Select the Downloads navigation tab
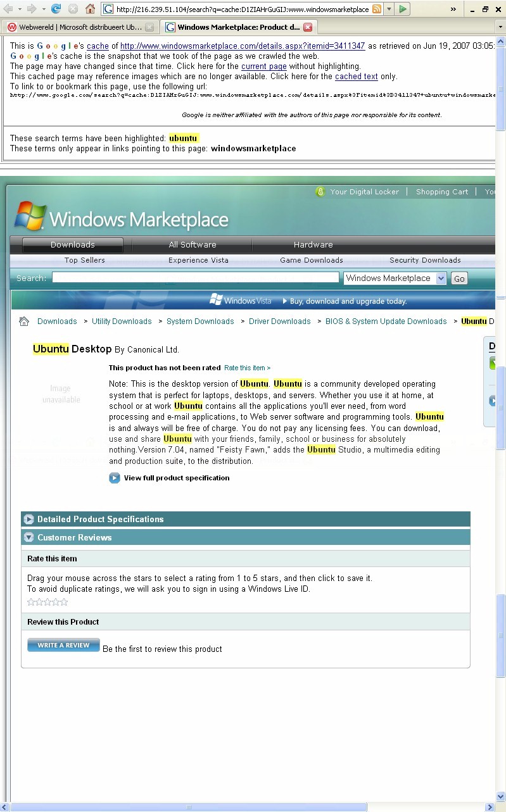The image size is (506, 812). click(73, 245)
